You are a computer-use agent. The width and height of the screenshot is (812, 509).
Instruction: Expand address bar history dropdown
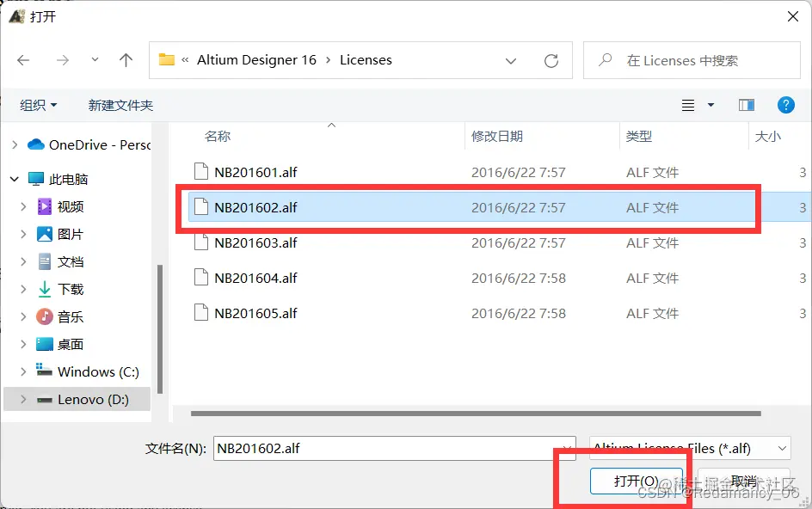[x=511, y=61]
